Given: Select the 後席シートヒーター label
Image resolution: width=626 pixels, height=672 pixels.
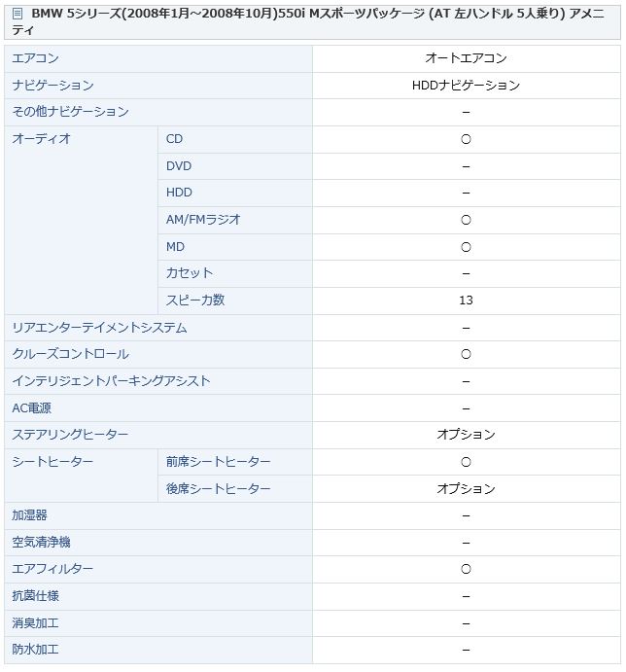Looking at the screenshot, I should tap(218, 488).
